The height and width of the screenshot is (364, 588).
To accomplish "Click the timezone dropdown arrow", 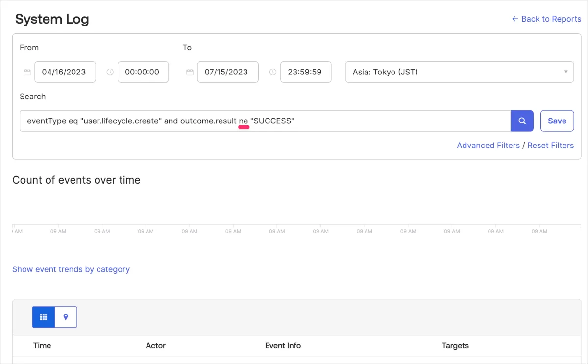I will pyautogui.click(x=566, y=72).
